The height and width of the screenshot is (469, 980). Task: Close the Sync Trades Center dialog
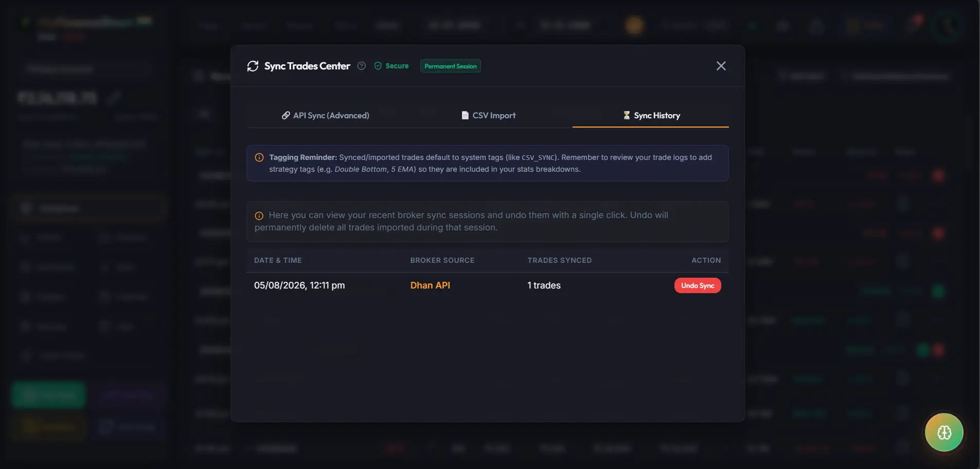point(721,66)
